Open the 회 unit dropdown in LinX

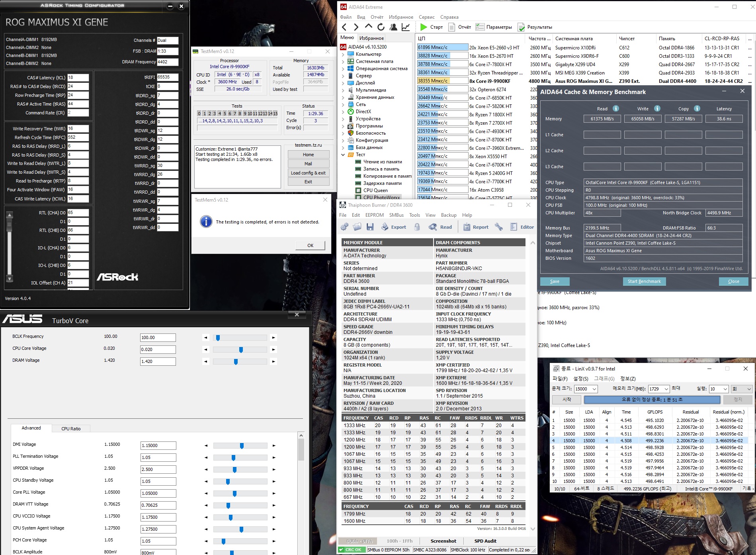click(741, 389)
